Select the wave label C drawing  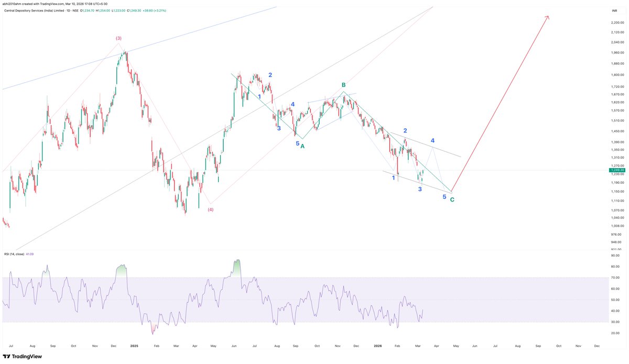pyautogui.click(x=452, y=200)
